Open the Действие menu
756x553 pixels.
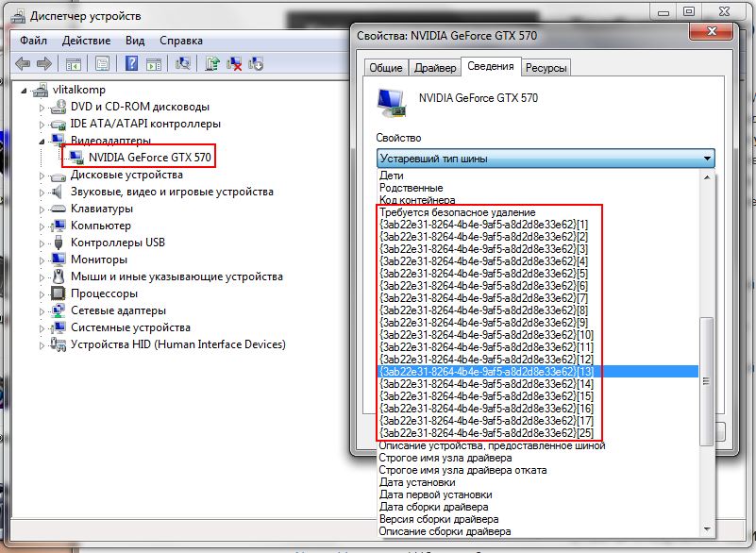(87, 42)
